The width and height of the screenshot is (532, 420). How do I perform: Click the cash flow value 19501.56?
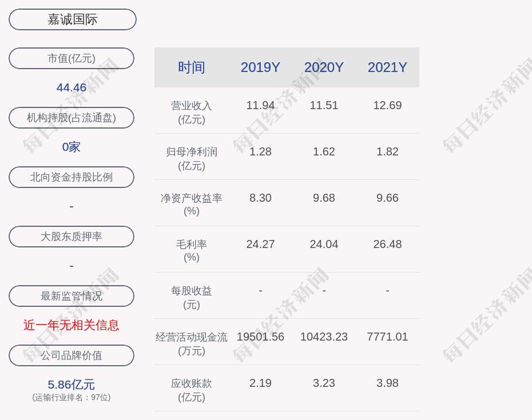(260, 337)
